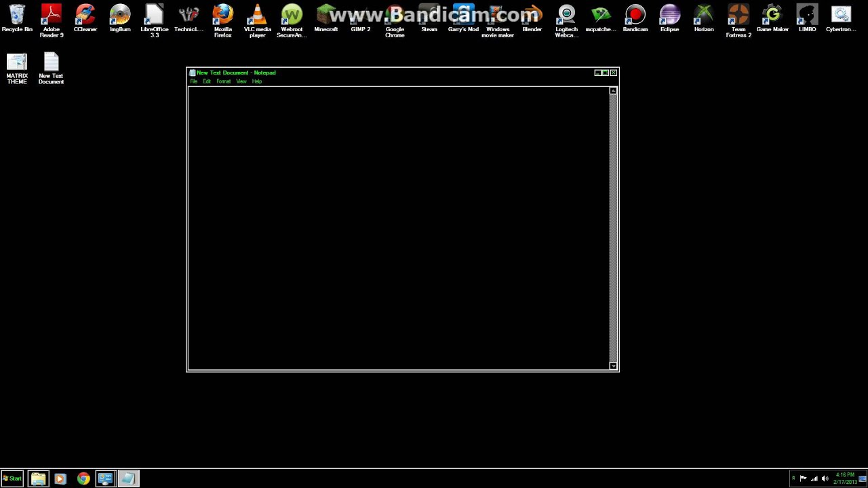The width and height of the screenshot is (868, 488).
Task: Open the Action Center flag icon
Action: [804, 479]
